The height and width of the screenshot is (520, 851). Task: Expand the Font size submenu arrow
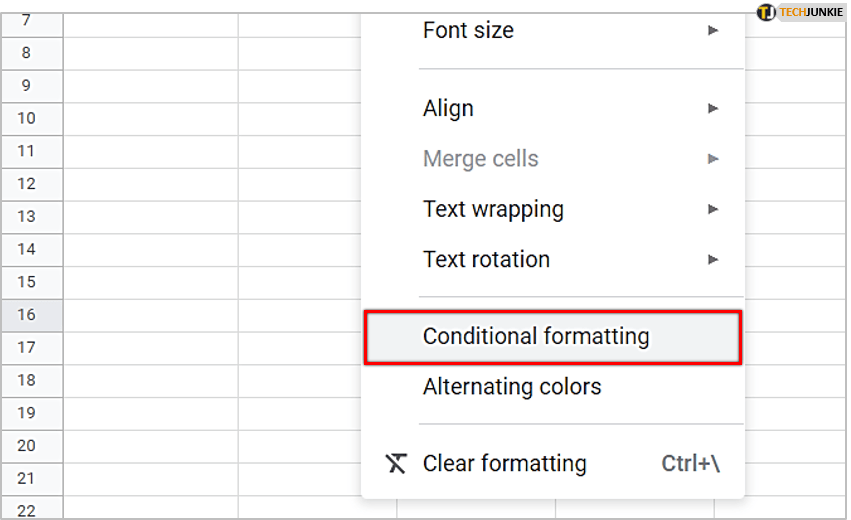tap(713, 30)
